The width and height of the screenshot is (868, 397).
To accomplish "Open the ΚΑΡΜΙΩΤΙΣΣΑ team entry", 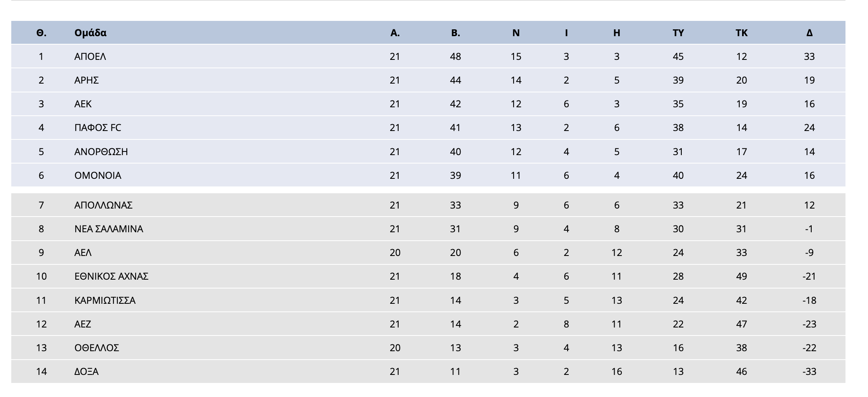I will click(x=105, y=301).
